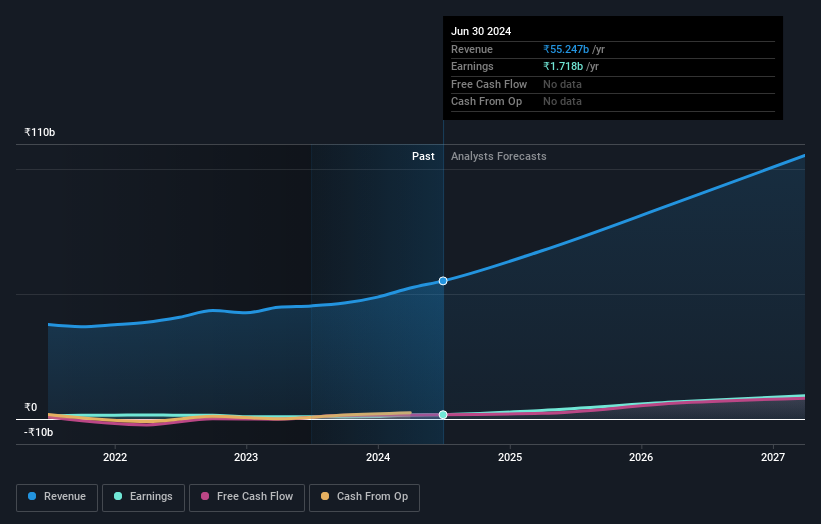This screenshot has height=524, width=821.
Task: Click the ₹0 y-axis label
Action: tap(30, 407)
